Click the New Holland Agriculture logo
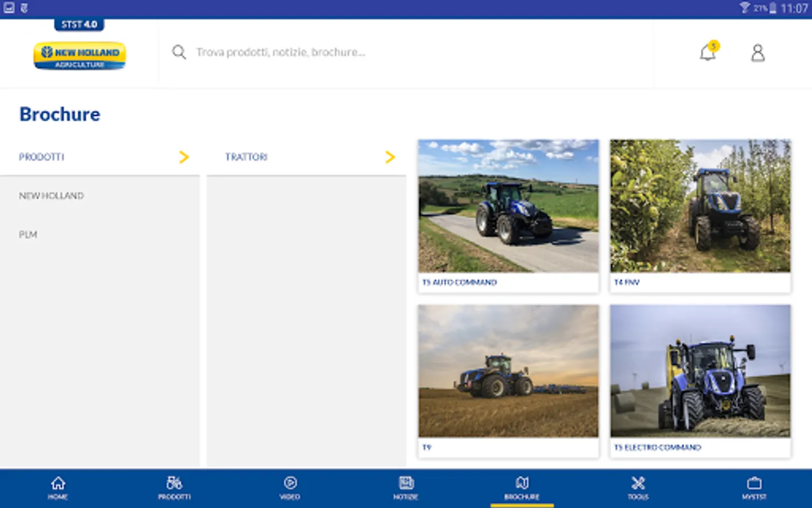Screen dimensions: 812x508 point(80,56)
